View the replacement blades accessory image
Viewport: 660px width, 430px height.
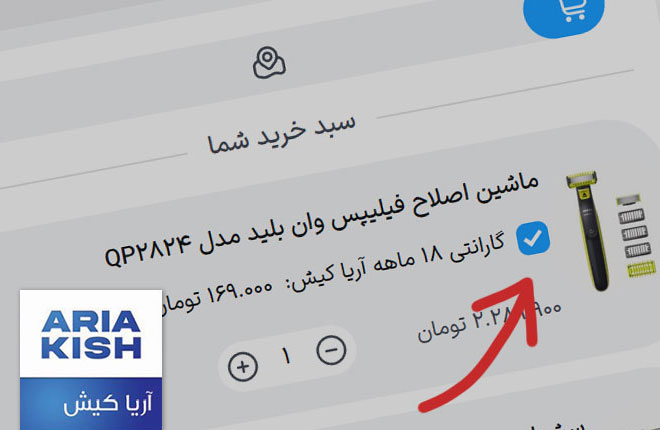click(x=632, y=226)
